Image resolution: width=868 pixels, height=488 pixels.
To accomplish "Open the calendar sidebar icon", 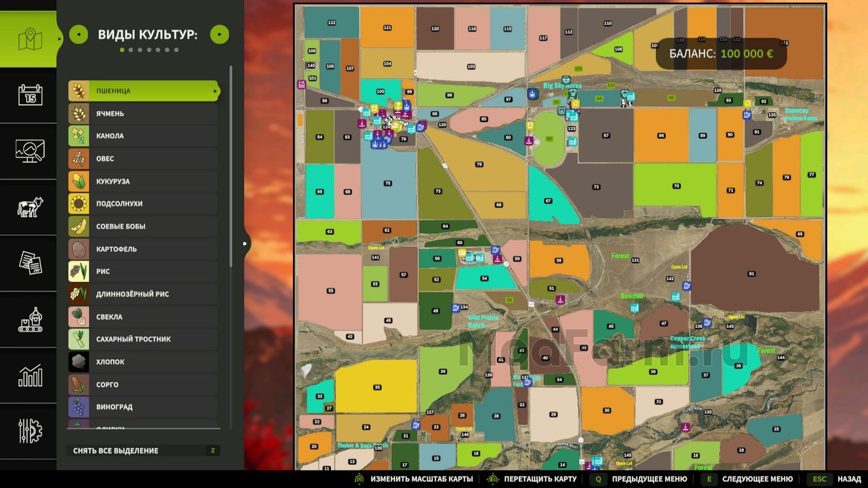I will coord(30,94).
